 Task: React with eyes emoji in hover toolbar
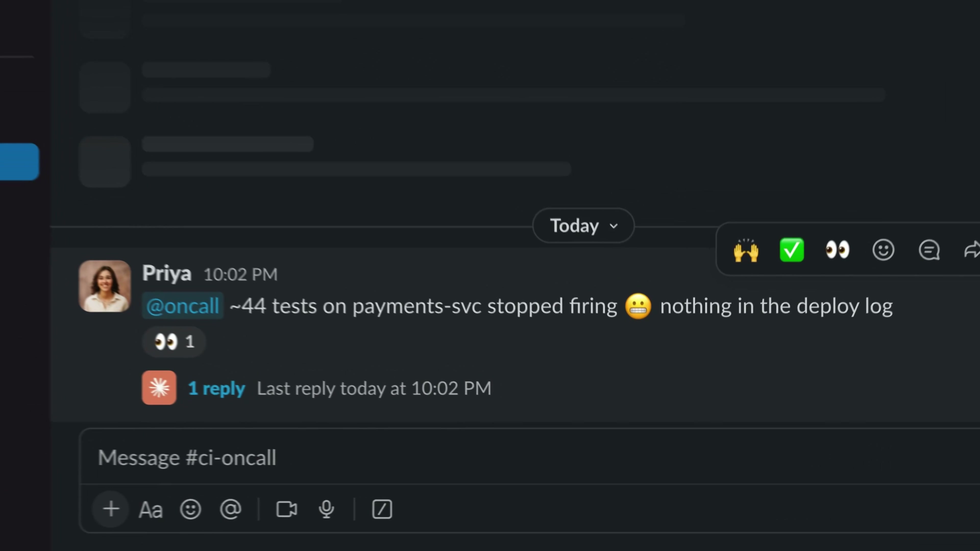pyautogui.click(x=837, y=250)
